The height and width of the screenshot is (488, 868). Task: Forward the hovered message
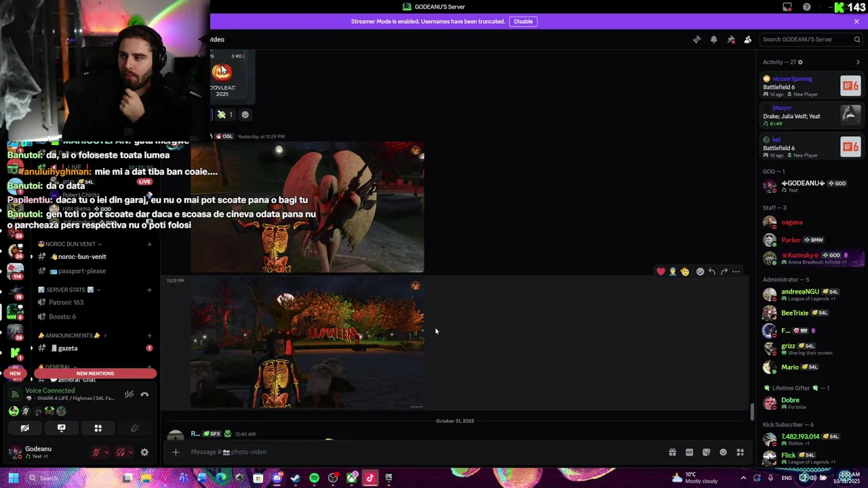(x=724, y=272)
